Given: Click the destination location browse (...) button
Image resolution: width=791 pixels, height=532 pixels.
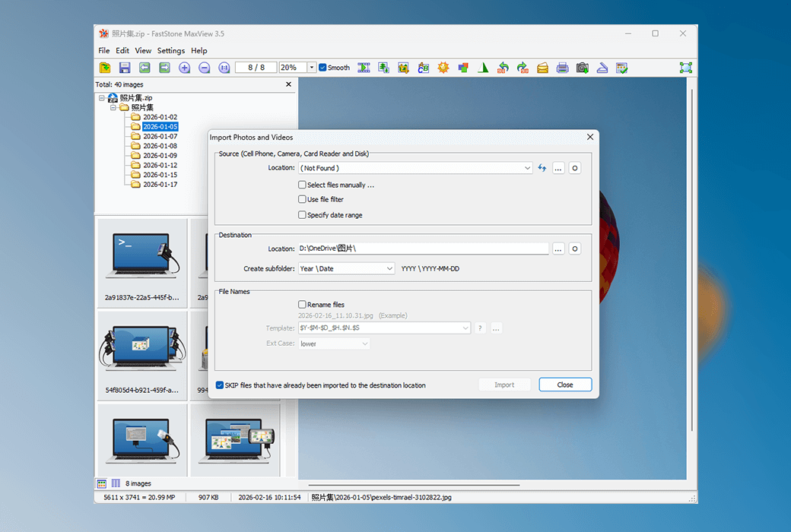Looking at the screenshot, I should pyautogui.click(x=558, y=249).
